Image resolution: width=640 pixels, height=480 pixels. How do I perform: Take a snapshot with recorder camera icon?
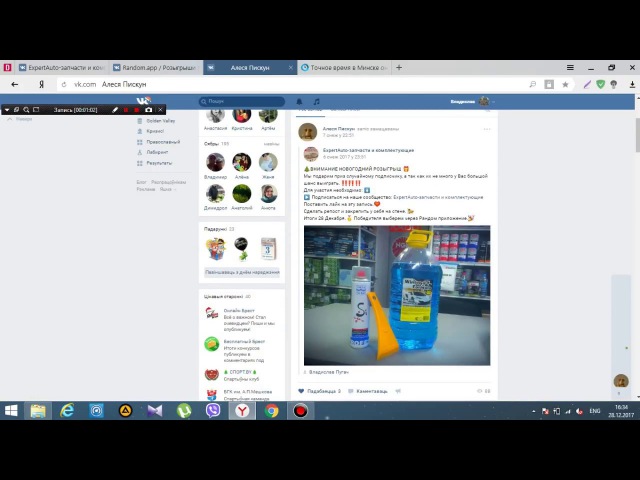click(149, 110)
